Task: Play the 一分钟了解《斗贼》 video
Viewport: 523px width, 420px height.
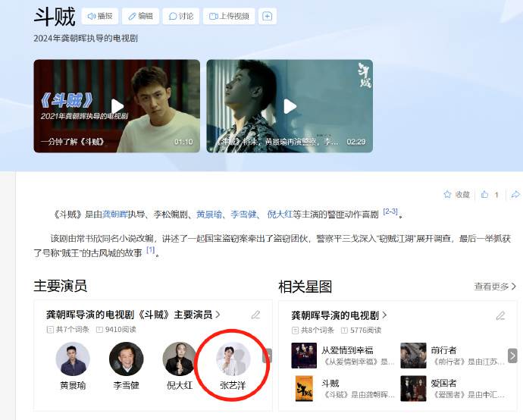Action: pos(117,106)
